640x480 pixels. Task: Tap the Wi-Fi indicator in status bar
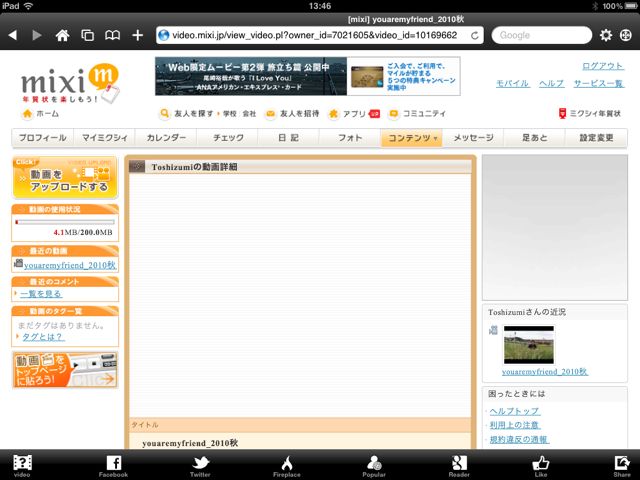(28, 6)
